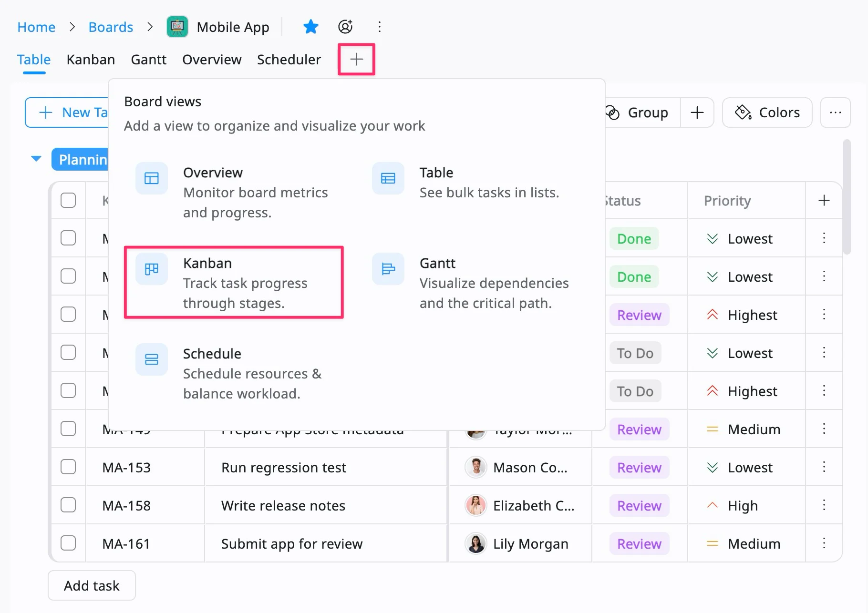Collapse the Planning group with the blue triangle
Viewport: 868px width, 613px height.
[36, 159]
